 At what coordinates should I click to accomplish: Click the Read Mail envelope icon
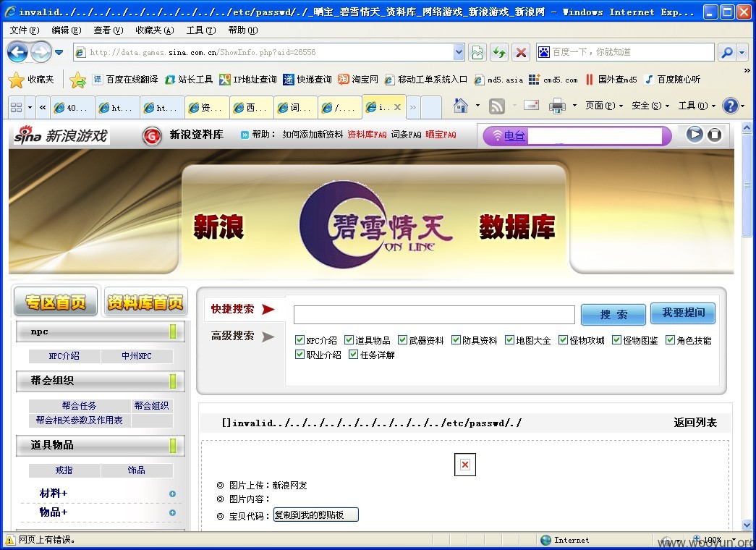(x=531, y=105)
